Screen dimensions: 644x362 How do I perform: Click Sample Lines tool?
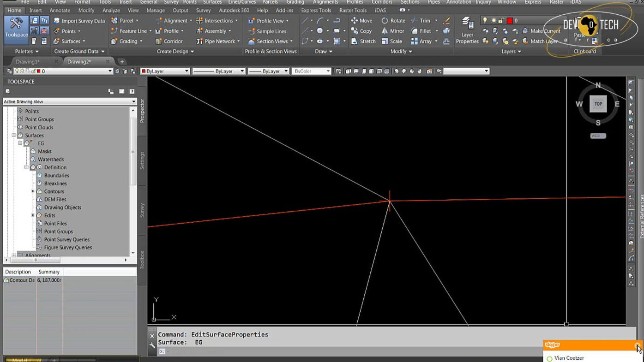tap(267, 31)
